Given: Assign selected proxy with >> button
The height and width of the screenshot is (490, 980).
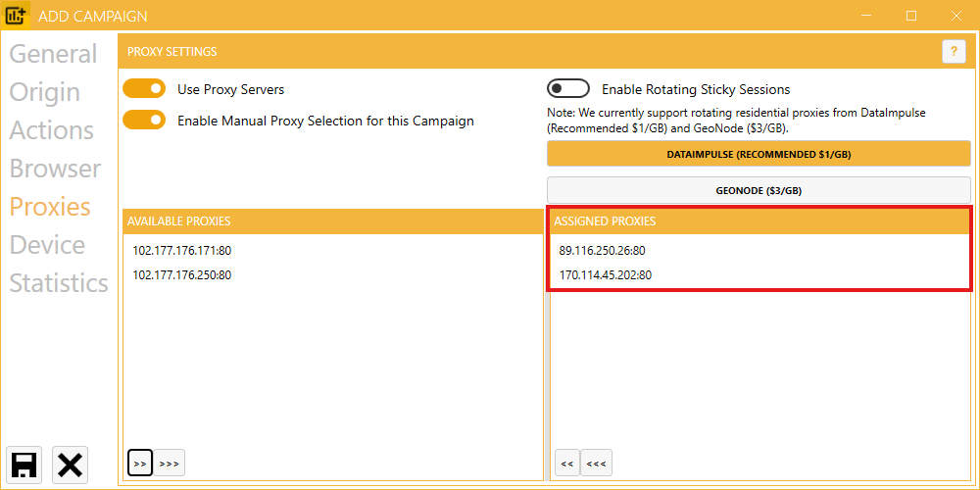Looking at the screenshot, I should [140, 463].
